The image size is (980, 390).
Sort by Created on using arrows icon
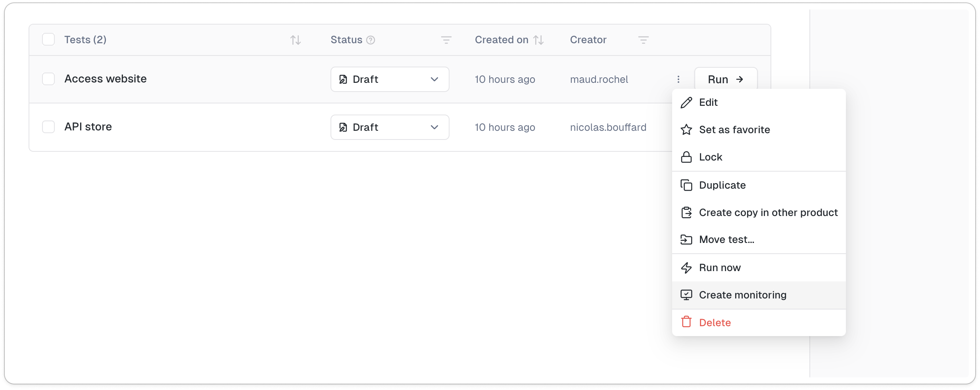click(538, 40)
